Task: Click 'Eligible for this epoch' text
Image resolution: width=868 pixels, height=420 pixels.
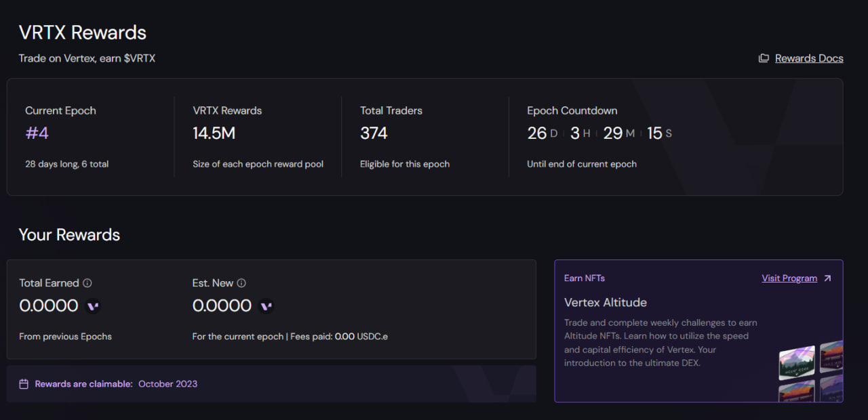Action: point(405,164)
